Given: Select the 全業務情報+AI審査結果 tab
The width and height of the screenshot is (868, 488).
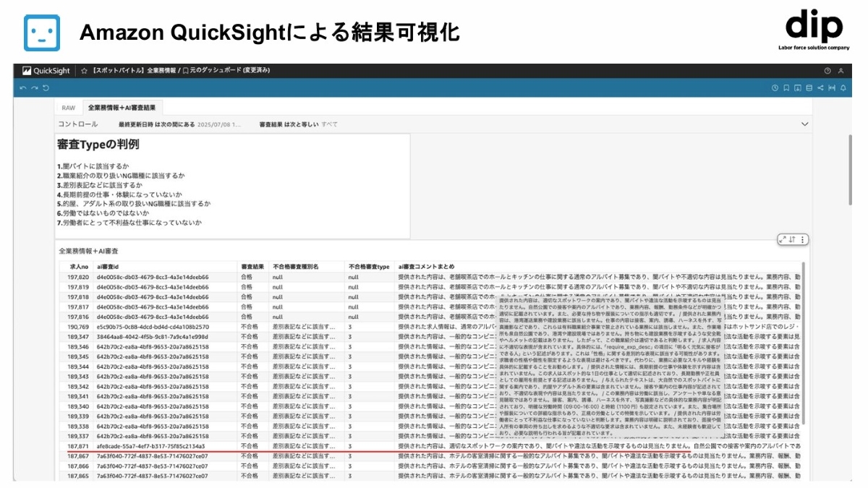Looking at the screenshot, I should click(x=121, y=108).
